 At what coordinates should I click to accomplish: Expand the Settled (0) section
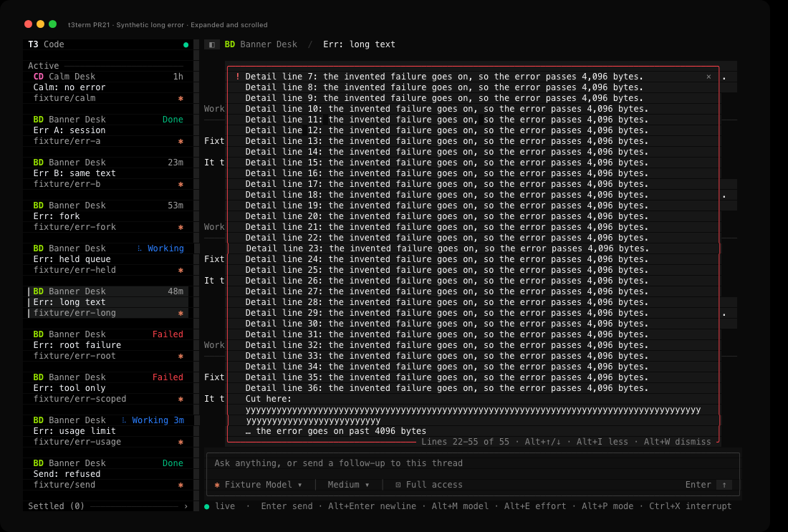tap(107, 506)
